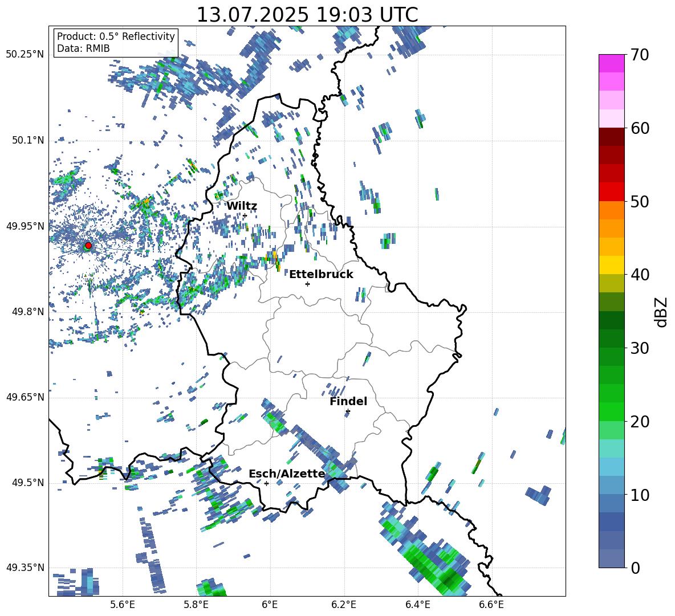This screenshot has width=675, height=616.
Task: Pick the dark maroon 58-60 dBZ swatch
Action: click(x=611, y=137)
